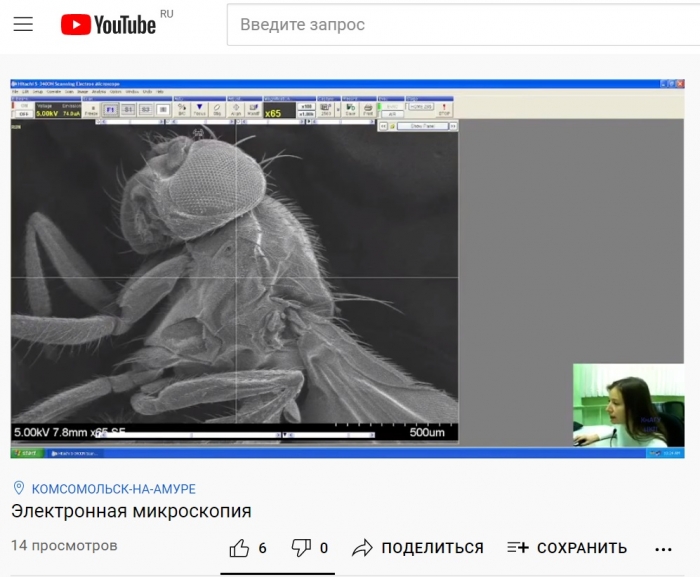Save video to playlist via СОХРАНИТЬ
The height and width of the screenshot is (577, 700).
567,548
